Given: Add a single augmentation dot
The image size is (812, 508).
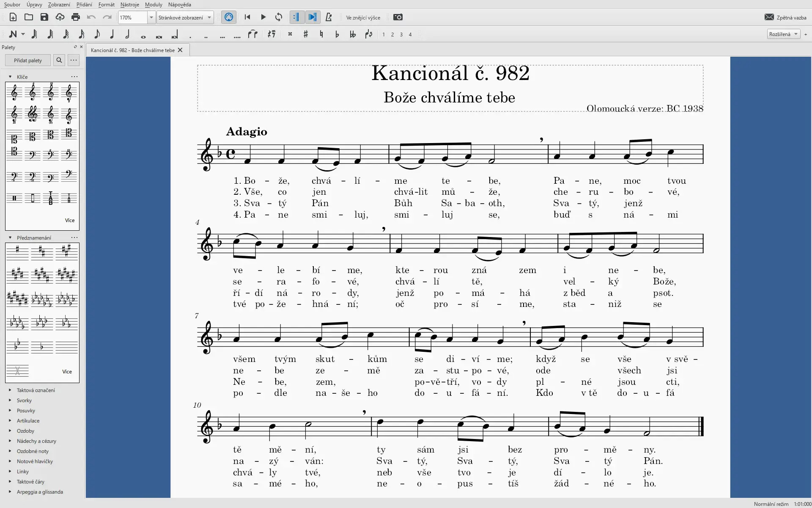Looking at the screenshot, I should pos(190,37).
